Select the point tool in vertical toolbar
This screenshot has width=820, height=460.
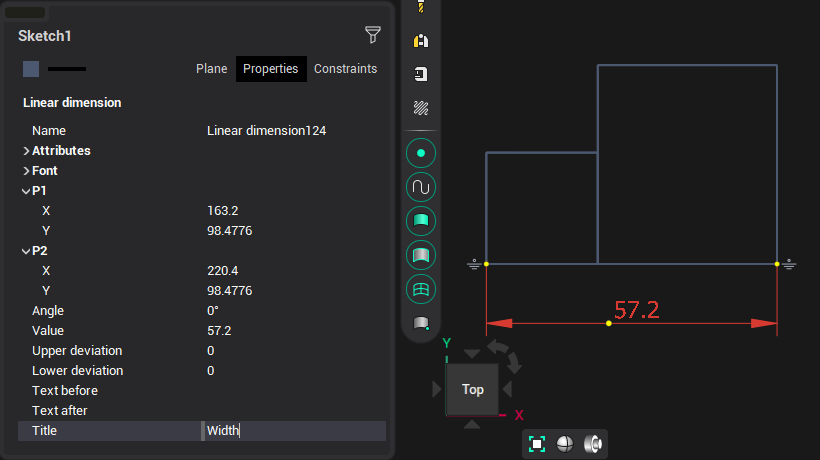[x=421, y=153]
